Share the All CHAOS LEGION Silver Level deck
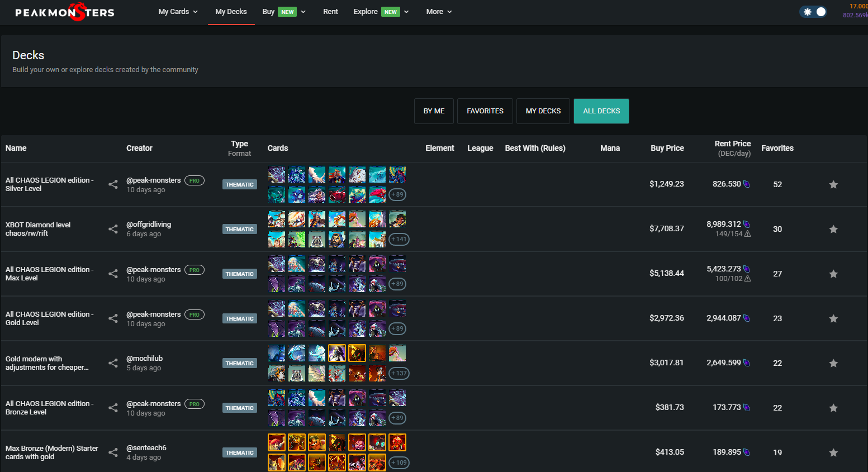Image resolution: width=868 pixels, height=472 pixels. 113,184
